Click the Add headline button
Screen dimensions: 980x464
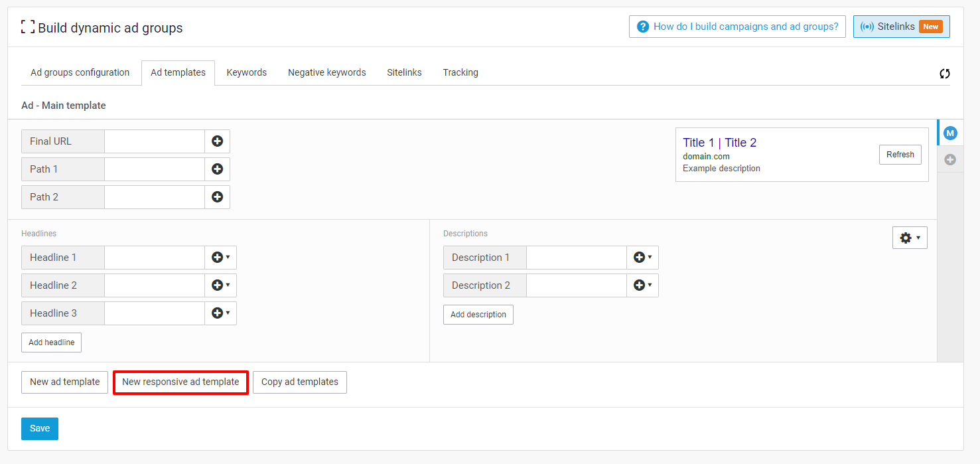(x=51, y=343)
